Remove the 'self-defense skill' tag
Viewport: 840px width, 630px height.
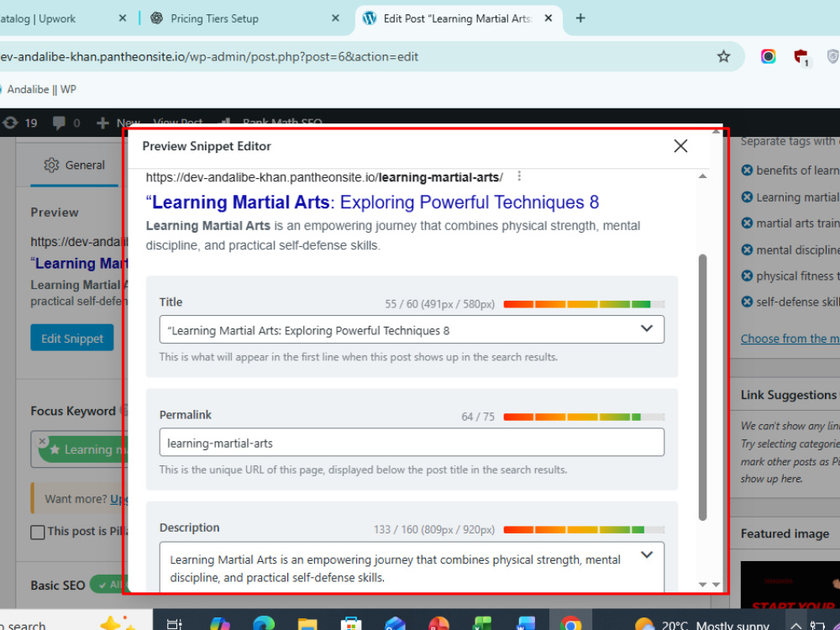click(747, 302)
